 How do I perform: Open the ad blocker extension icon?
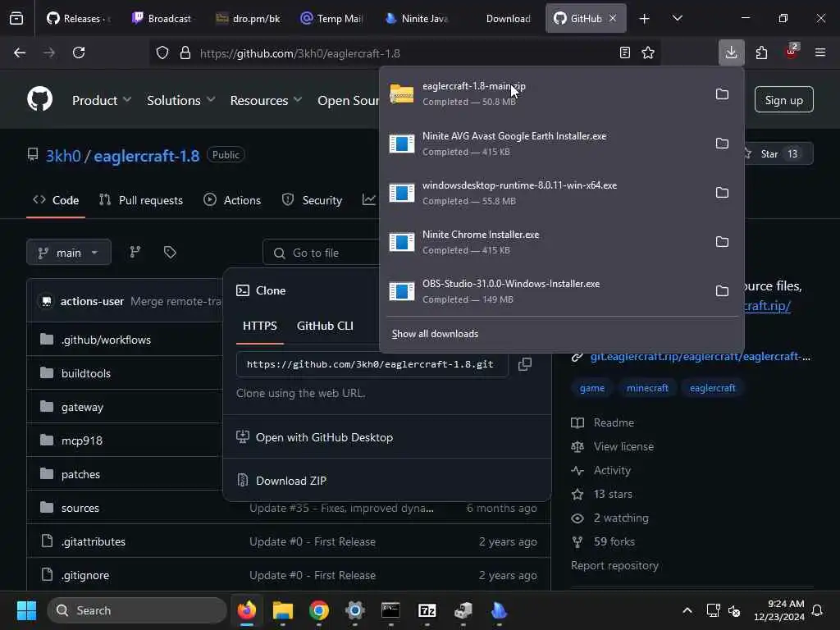tap(792, 52)
